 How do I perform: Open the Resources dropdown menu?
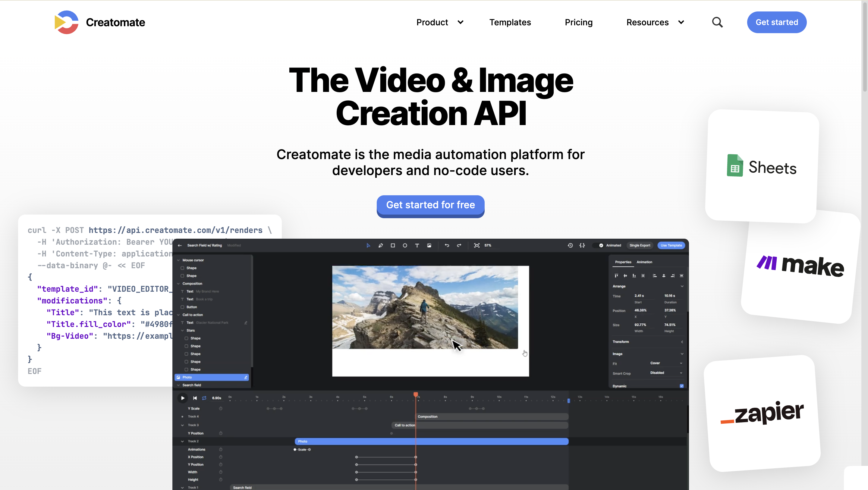coord(655,22)
